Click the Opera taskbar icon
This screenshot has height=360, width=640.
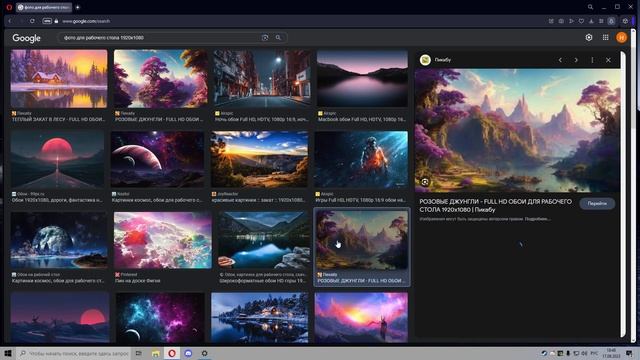172,353
